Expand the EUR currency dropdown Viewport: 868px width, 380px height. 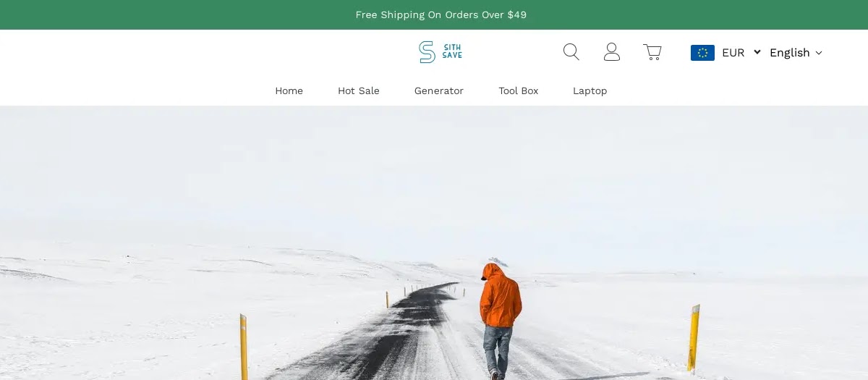pyautogui.click(x=733, y=53)
